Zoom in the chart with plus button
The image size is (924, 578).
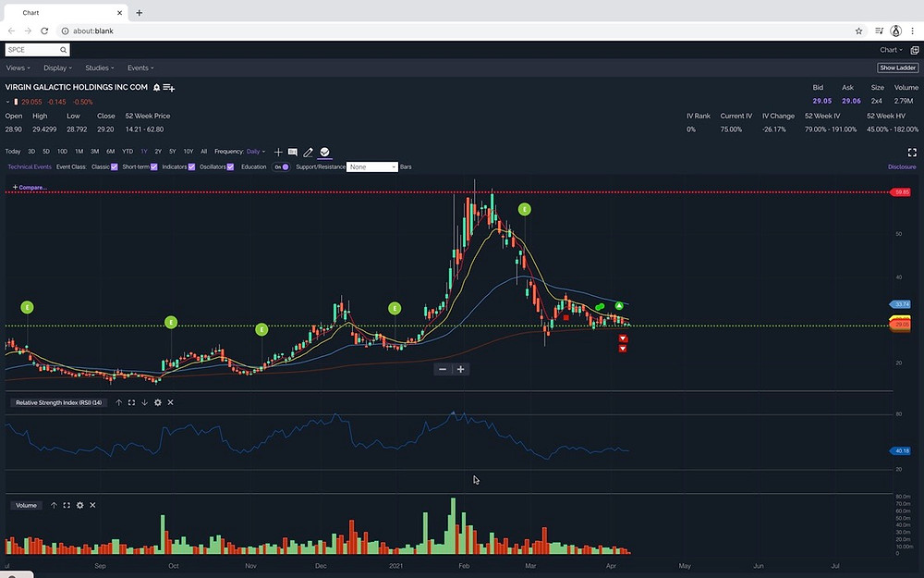(x=461, y=369)
